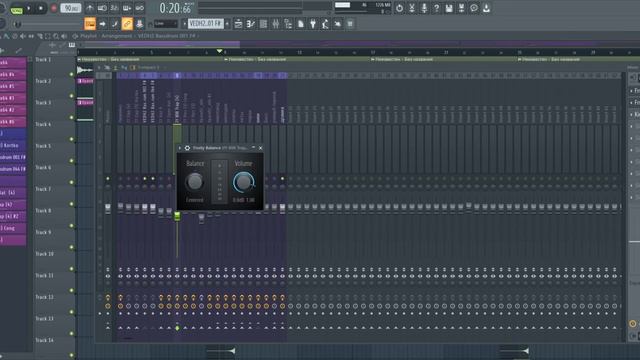Click the CPU and memory meter panel
The width and height of the screenshot is (640, 360).
pyautogui.click(x=362, y=8)
